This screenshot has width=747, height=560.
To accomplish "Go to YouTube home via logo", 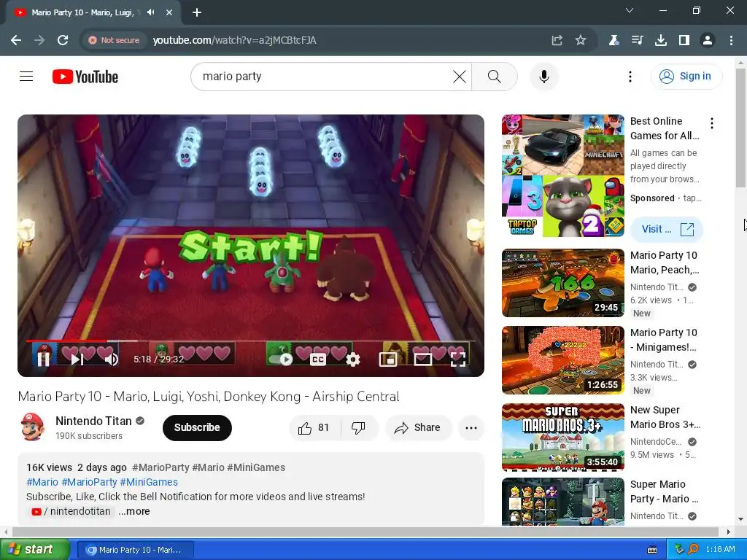I will [85, 77].
